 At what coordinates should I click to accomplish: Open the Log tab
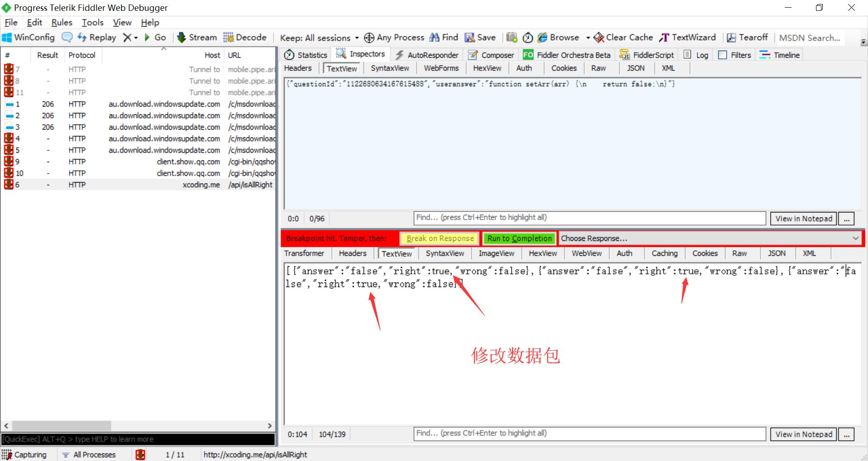point(696,55)
